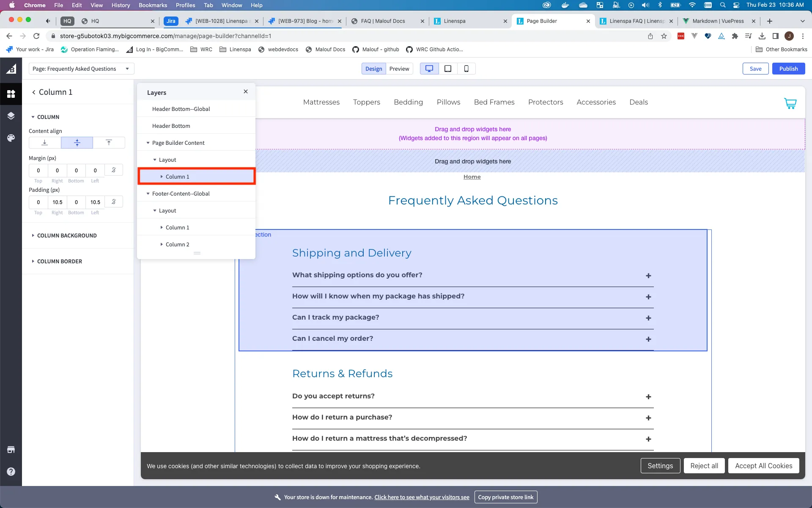The width and height of the screenshot is (812, 508).
Task: Collapse the Footer-Content--Global layer
Action: point(148,193)
